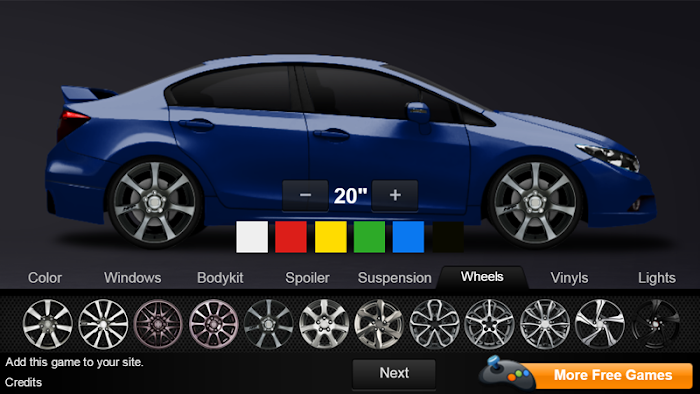Image resolution: width=700 pixels, height=394 pixels.
Task: Decrease wheel size with minus button
Action: point(305,195)
